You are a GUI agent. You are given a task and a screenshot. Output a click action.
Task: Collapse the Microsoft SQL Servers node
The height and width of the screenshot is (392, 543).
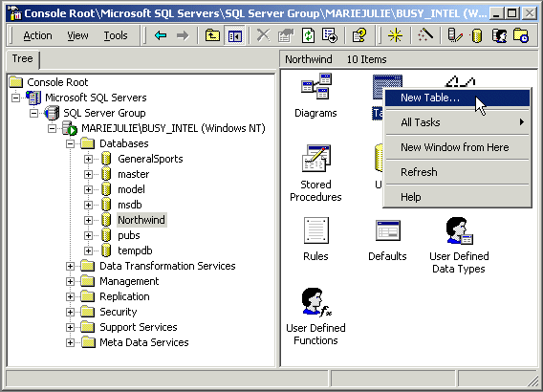pos(15,98)
